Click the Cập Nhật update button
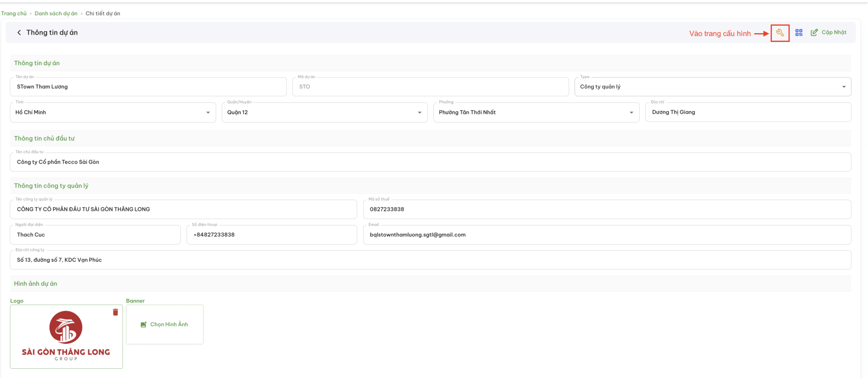The height and width of the screenshot is (378, 868). [829, 33]
